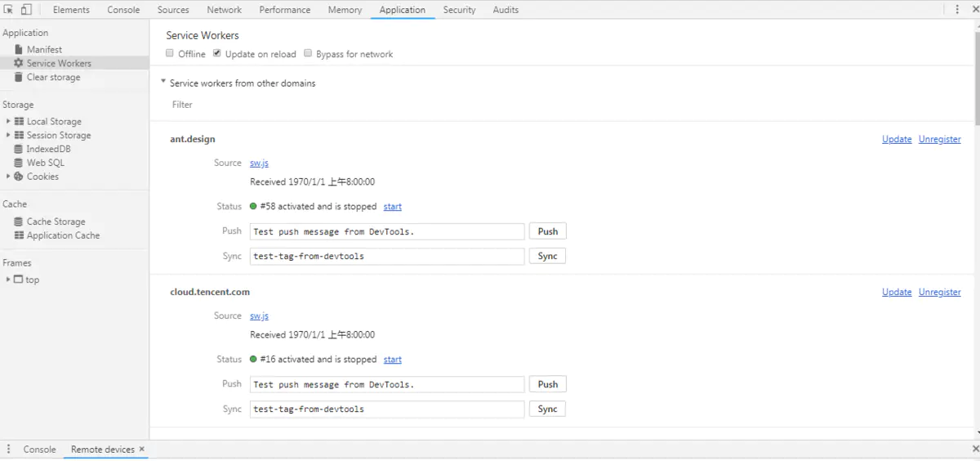This screenshot has height=461, width=980.
Task: Toggle the Offline checkbox
Action: tap(170, 54)
